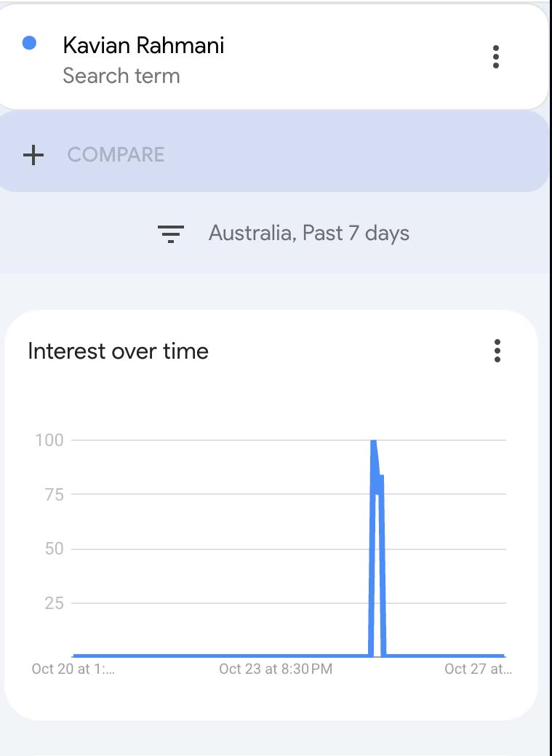Click the flat blue baseline of the chart
The width and height of the screenshot is (552, 756).
click(x=218, y=656)
